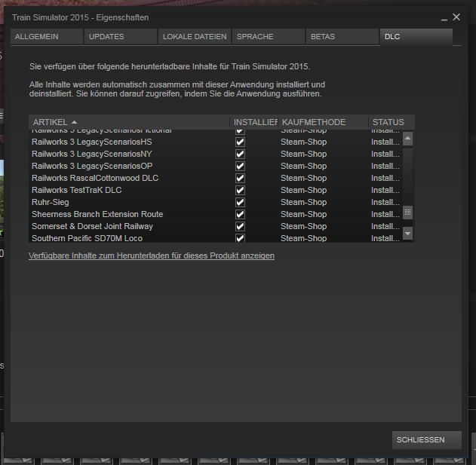This screenshot has width=476, height=465.
Task: Open the UPDATES tab
Action: pyautogui.click(x=121, y=37)
